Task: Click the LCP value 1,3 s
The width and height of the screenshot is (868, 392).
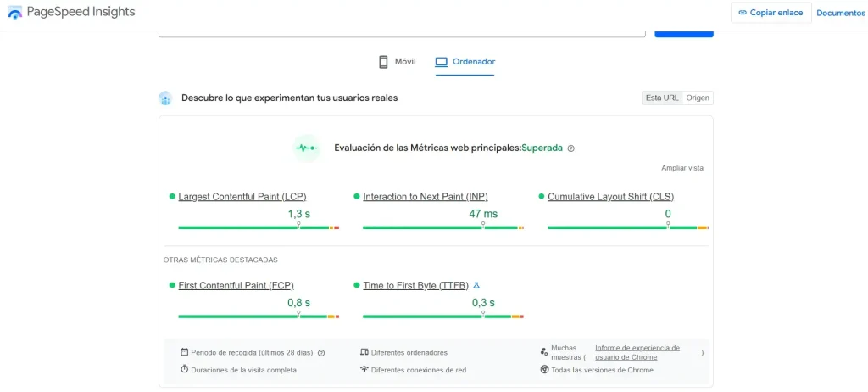Action: point(299,214)
